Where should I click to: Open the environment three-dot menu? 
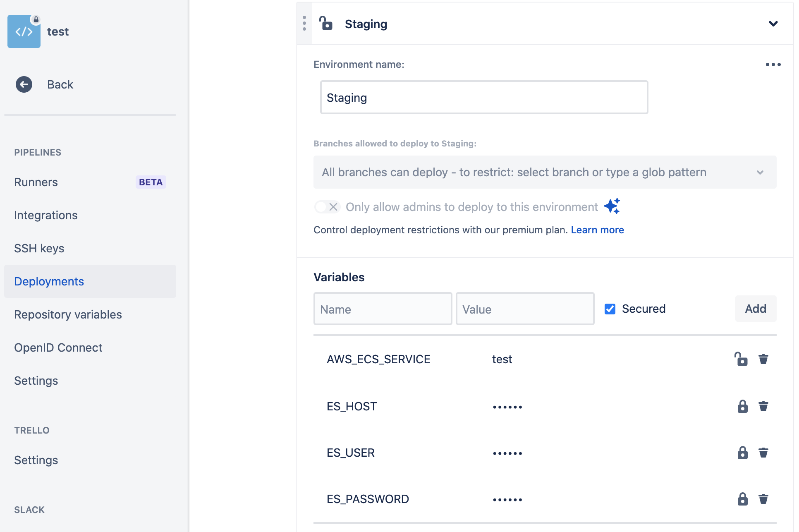tap(773, 65)
